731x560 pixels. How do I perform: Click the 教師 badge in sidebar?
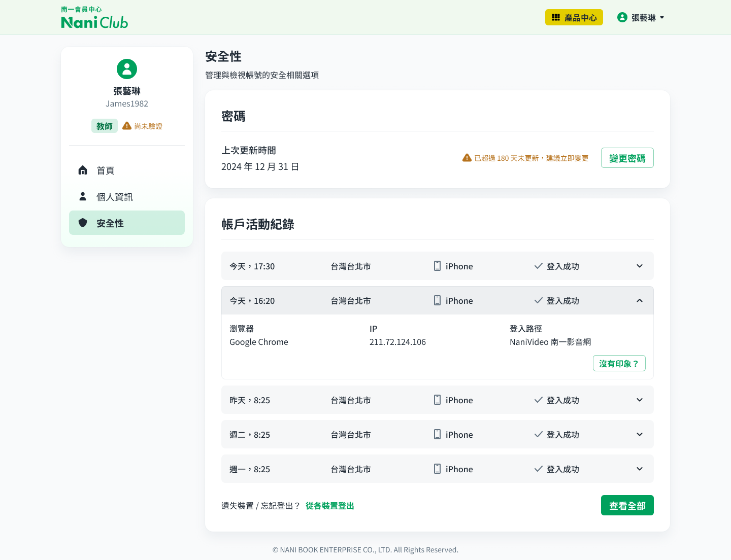pos(105,126)
